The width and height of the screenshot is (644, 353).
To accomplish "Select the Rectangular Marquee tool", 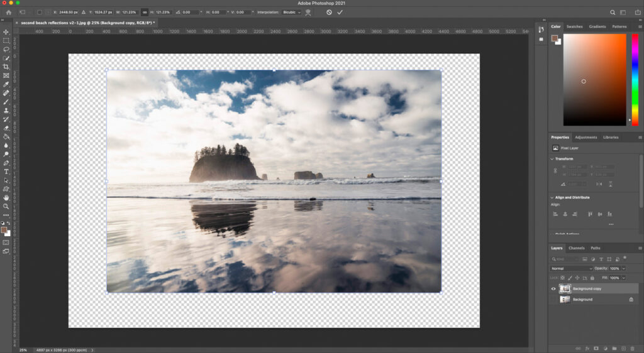I will point(6,41).
